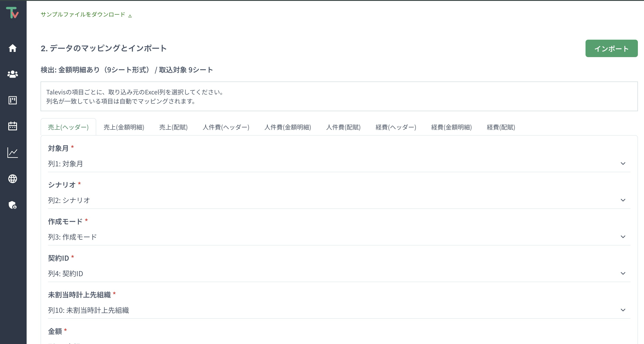
Task: Switch to 人件費(配賦) tab
Action: (343, 127)
